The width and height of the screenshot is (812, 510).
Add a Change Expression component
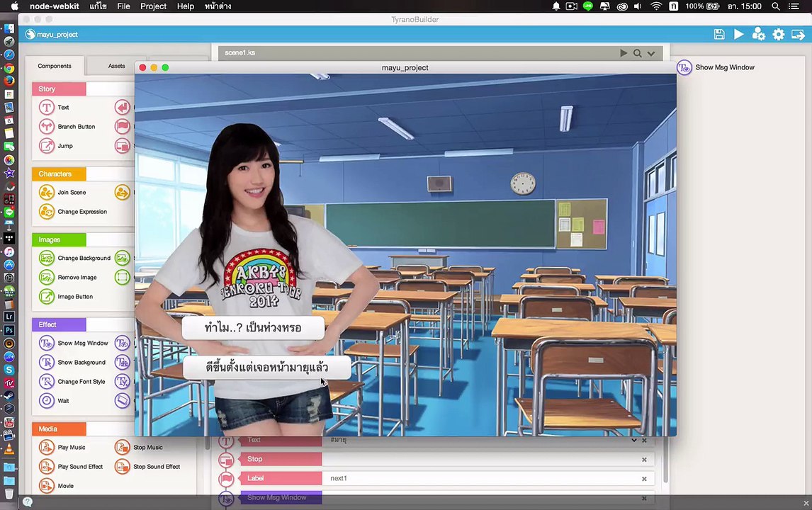73,212
